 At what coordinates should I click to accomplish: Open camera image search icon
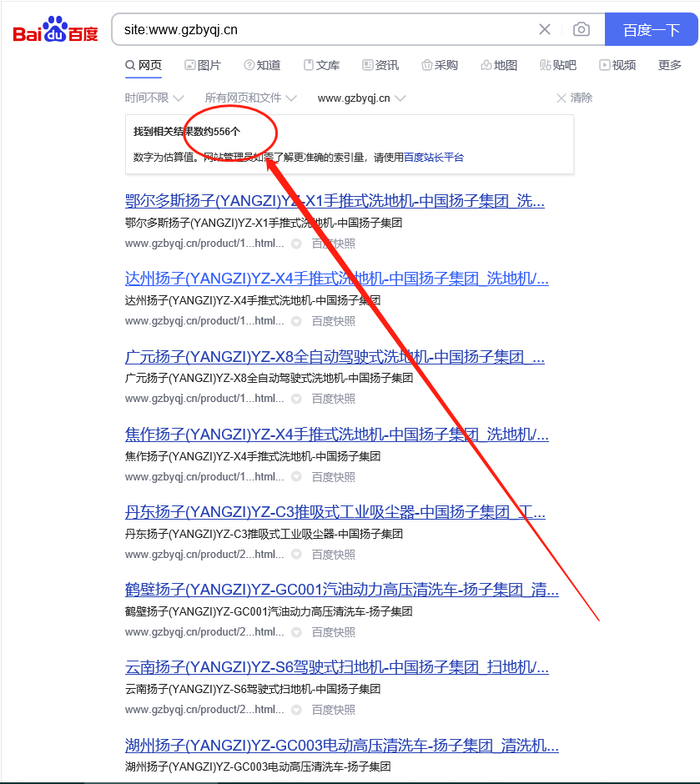(x=581, y=29)
